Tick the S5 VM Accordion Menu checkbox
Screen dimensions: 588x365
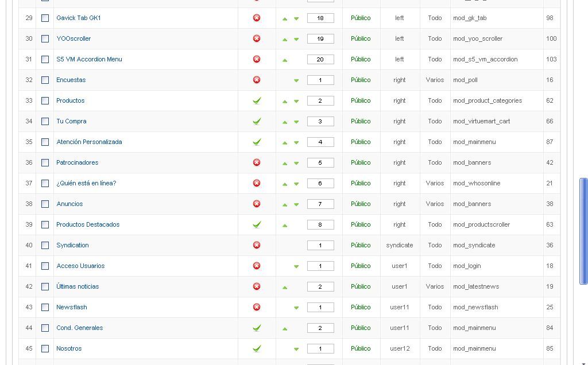[x=45, y=59]
